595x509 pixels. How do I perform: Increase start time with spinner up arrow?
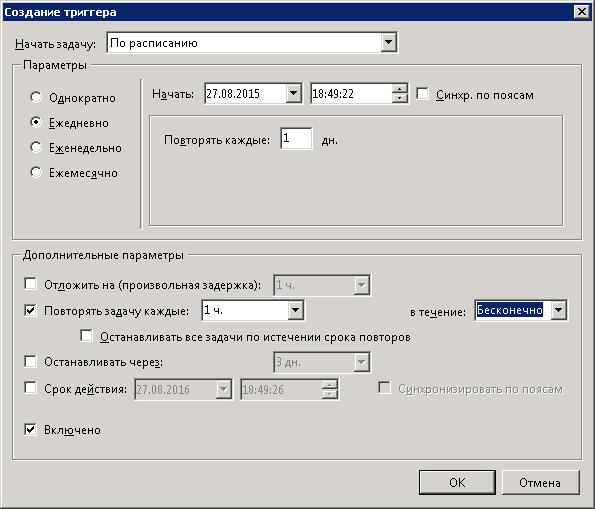tap(400, 89)
